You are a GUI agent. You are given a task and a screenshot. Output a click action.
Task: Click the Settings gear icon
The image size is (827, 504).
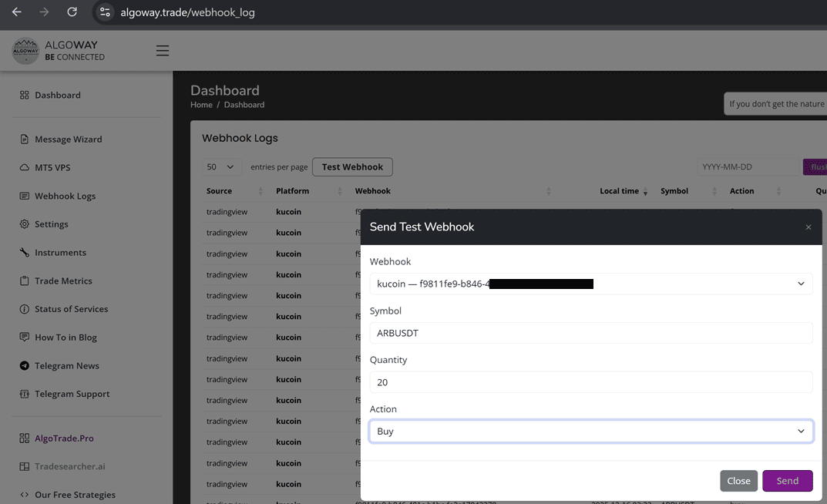[24, 224]
